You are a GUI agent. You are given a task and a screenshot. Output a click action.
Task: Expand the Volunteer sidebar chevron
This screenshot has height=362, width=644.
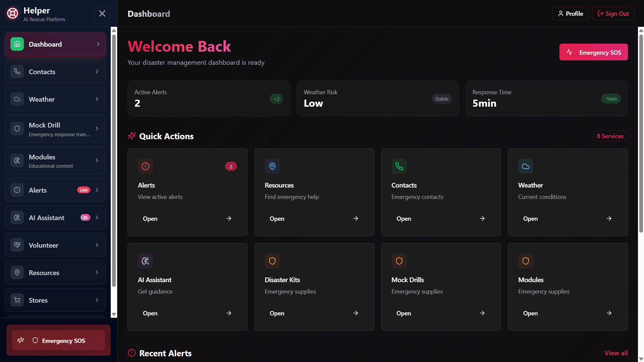[97, 245]
